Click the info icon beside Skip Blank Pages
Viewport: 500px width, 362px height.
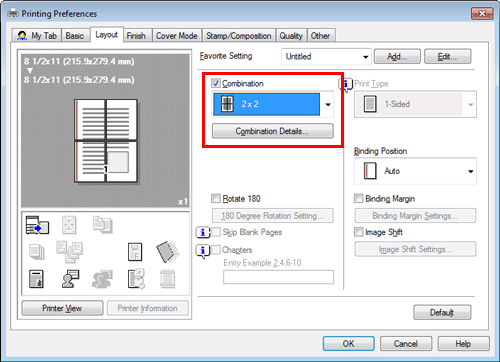pos(203,232)
